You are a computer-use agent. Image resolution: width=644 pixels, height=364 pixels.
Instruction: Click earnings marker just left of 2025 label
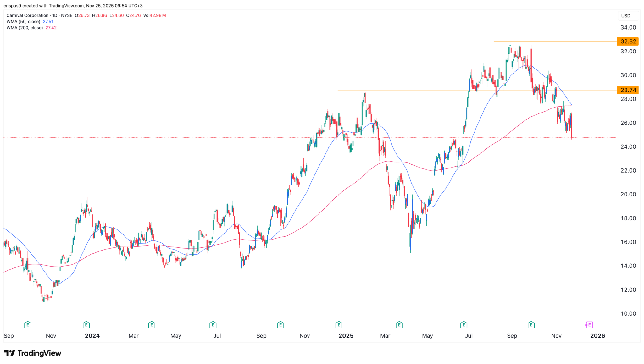click(x=339, y=325)
